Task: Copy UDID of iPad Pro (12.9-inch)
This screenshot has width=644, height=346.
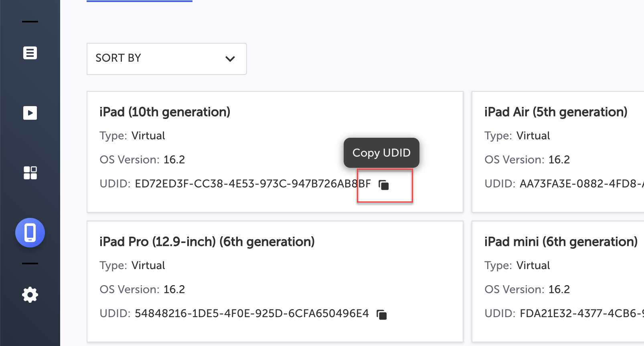Action: pos(382,315)
